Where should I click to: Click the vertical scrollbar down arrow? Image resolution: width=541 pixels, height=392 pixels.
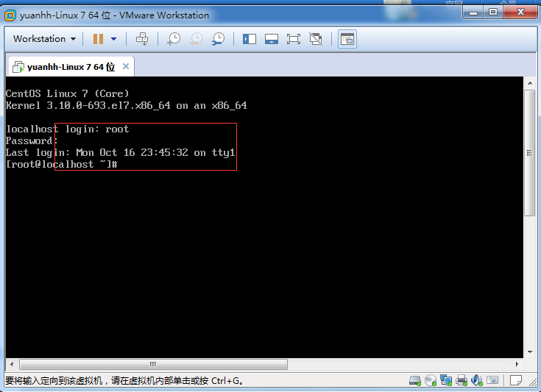(530, 352)
